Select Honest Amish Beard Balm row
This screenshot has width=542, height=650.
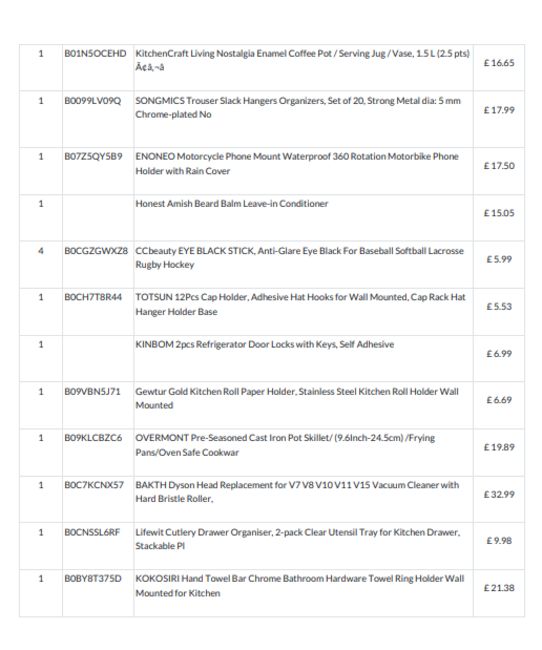[272, 218]
